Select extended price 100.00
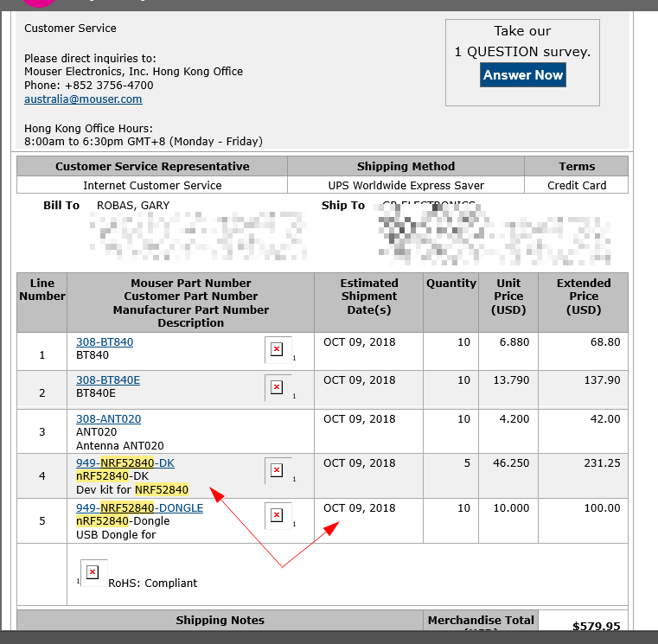658x644 pixels. (x=602, y=508)
